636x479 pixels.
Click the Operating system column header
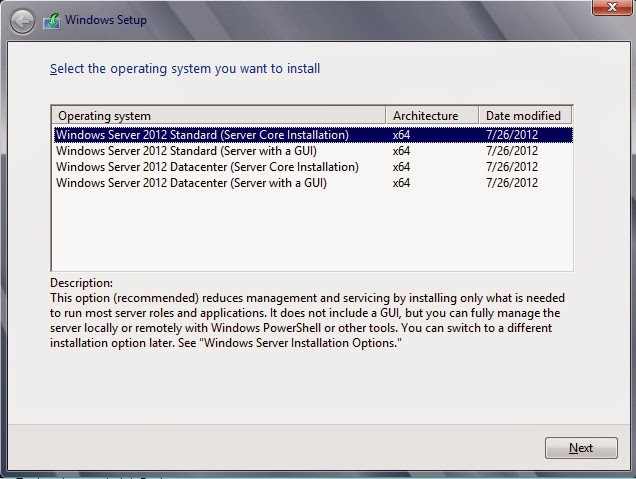[x=219, y=116]
